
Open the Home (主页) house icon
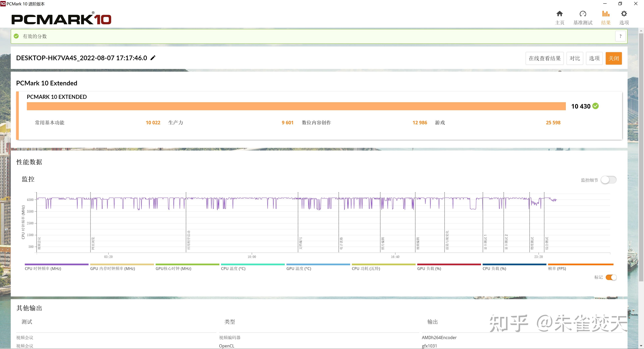tap(559, 14)
